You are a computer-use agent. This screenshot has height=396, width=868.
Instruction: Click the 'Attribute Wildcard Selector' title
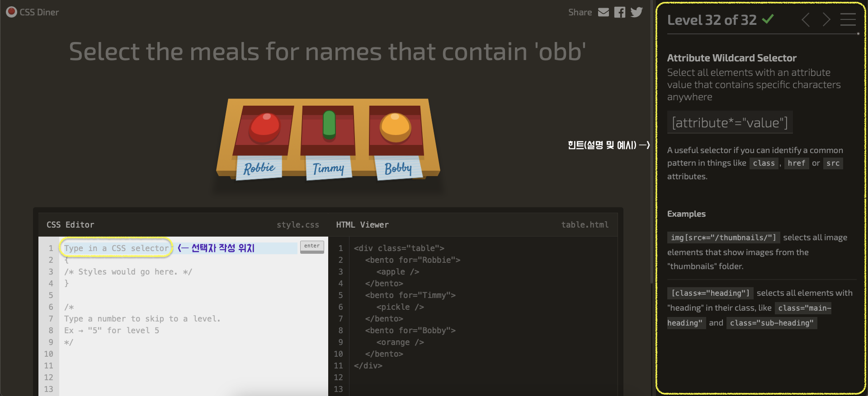731,58
